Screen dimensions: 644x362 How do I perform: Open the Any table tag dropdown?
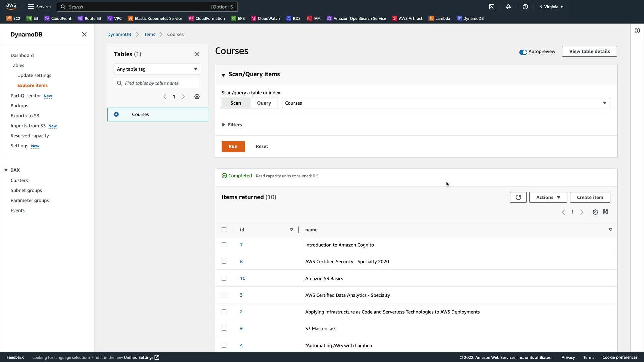(157, 69)
